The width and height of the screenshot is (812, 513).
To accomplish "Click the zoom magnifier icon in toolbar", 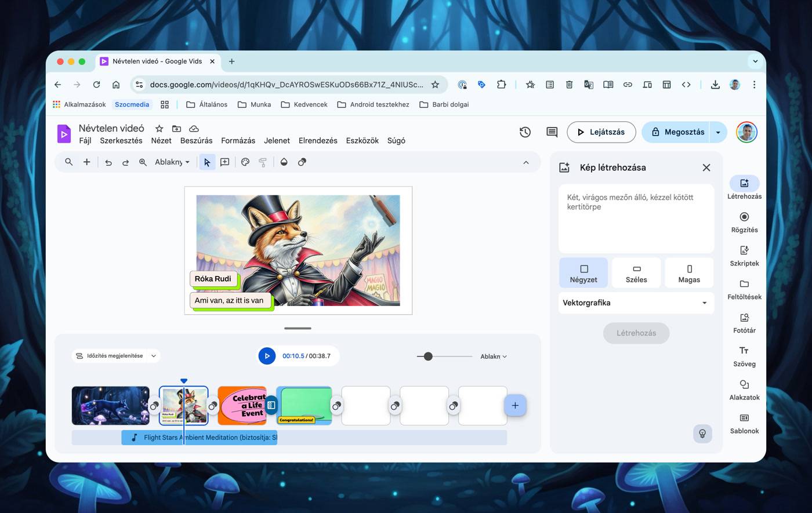I will click(x=143, y=162).
